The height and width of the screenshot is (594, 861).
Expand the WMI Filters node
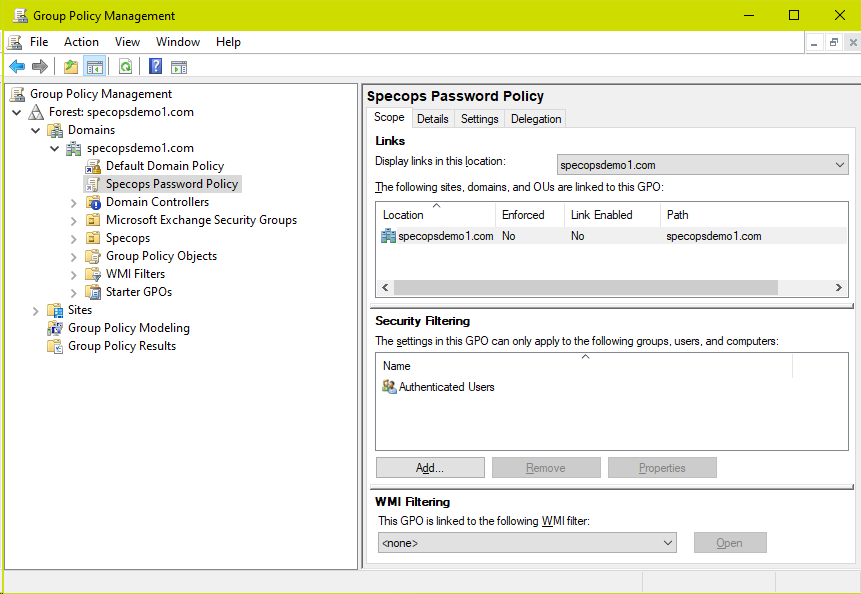tap(74, 274)
